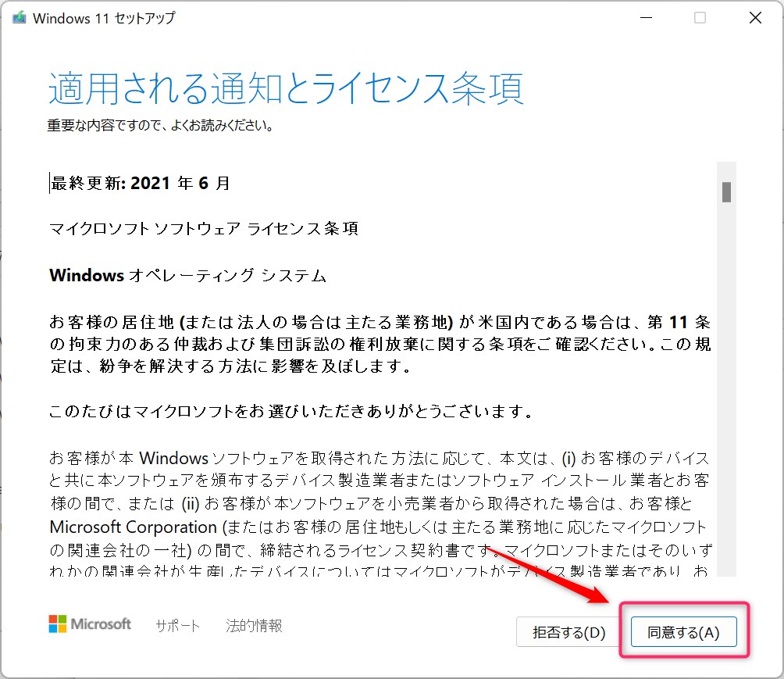Click the マイクロソフト ソフトウェア ライセンス条項 line
Viewport: 784px width, 679px height.
click(204, 229)
